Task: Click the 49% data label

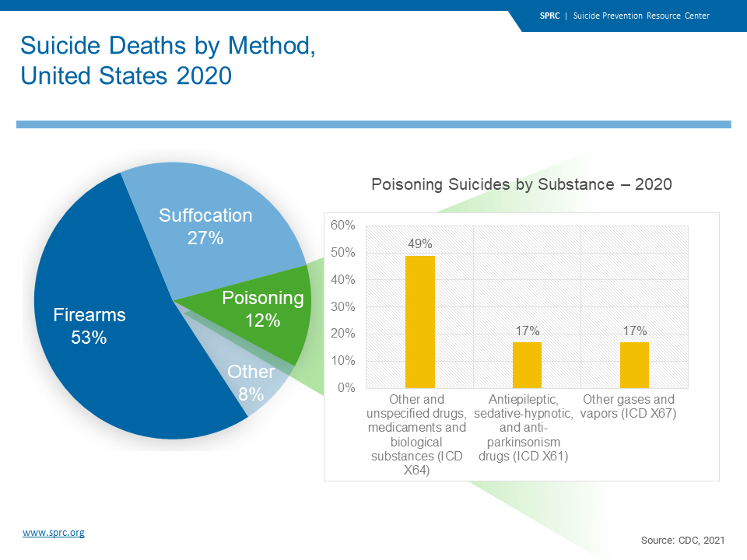Action: pyautogui.click(x=419, y=243)
